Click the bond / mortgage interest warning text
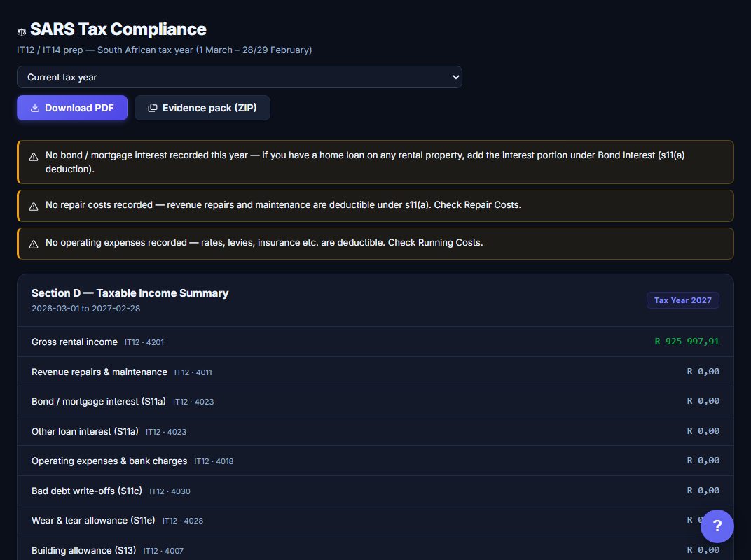Image resolution: width=751 pixels, height=560 pixels. (365, 162)
